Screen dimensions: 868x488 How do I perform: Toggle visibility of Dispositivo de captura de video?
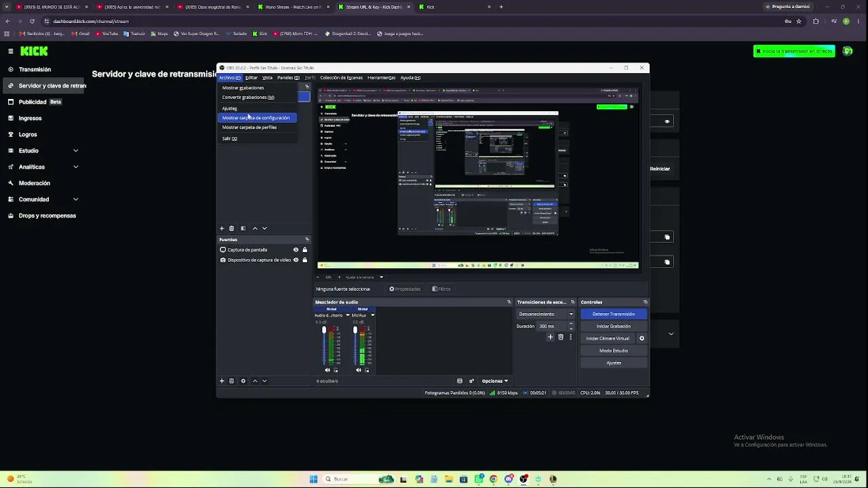296,260
